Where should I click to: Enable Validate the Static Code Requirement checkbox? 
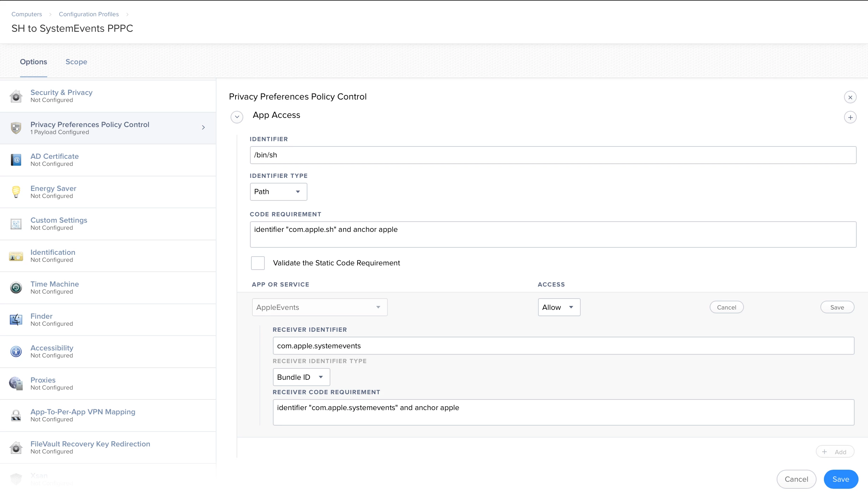coord(258,263)
